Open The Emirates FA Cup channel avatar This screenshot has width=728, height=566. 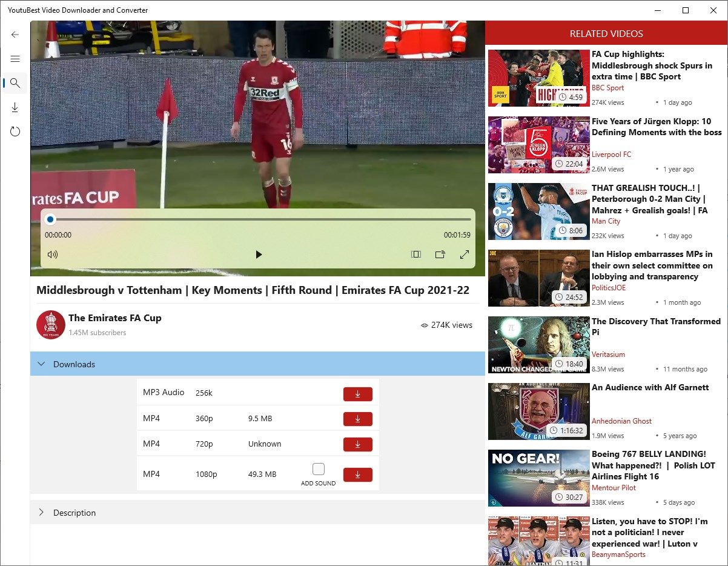[x=51, y=324]
